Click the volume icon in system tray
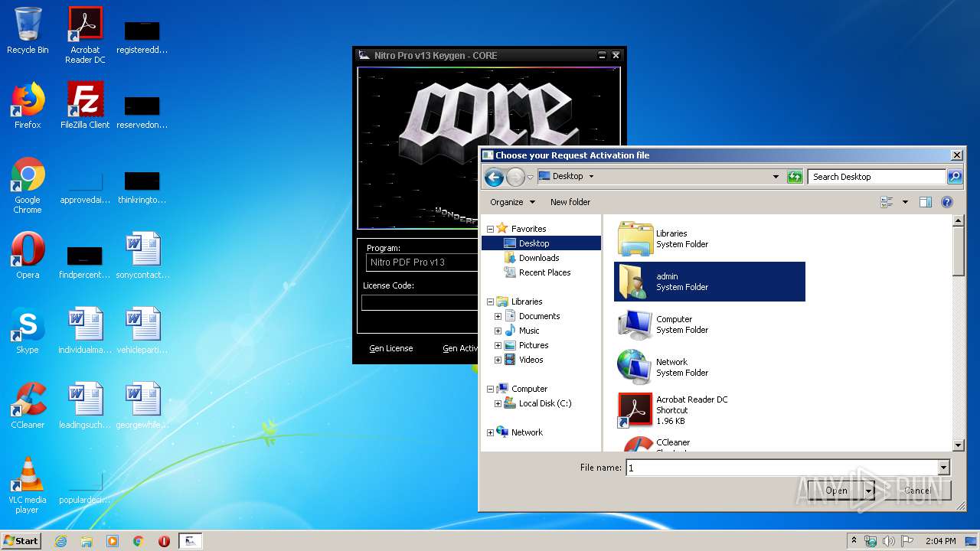 (889, 541)
